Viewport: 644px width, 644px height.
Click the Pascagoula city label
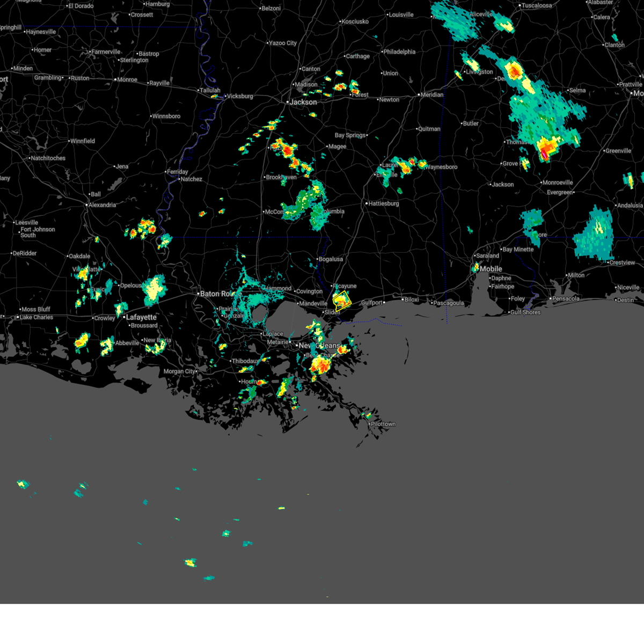coord(449,303)
